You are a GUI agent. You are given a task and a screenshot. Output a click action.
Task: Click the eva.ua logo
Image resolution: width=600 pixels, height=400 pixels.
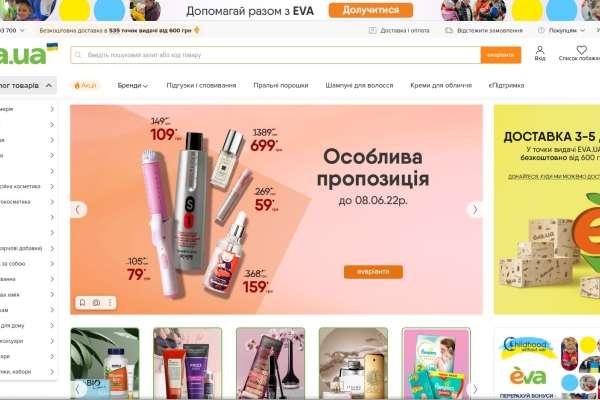tap(28, 54)
